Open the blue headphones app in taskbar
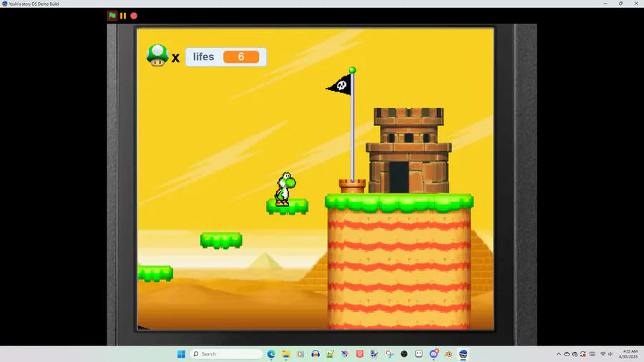Viewport: 644px width, 362px height. point(316,354)
